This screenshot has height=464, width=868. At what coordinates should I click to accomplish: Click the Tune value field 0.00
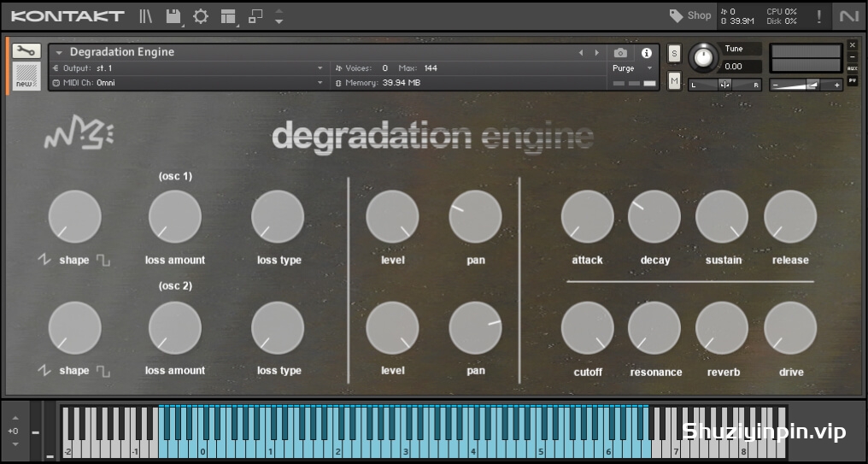click(x=738, y=67)
